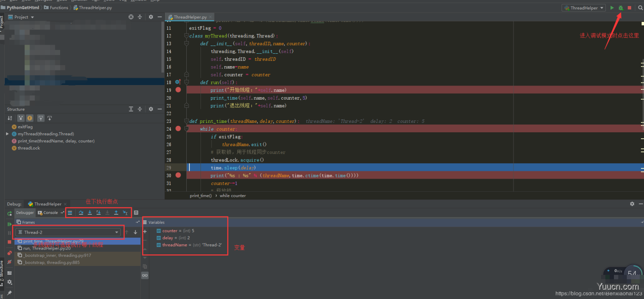Select print_time(threadName, delay, counter) in Structure

tap(53, 141)
